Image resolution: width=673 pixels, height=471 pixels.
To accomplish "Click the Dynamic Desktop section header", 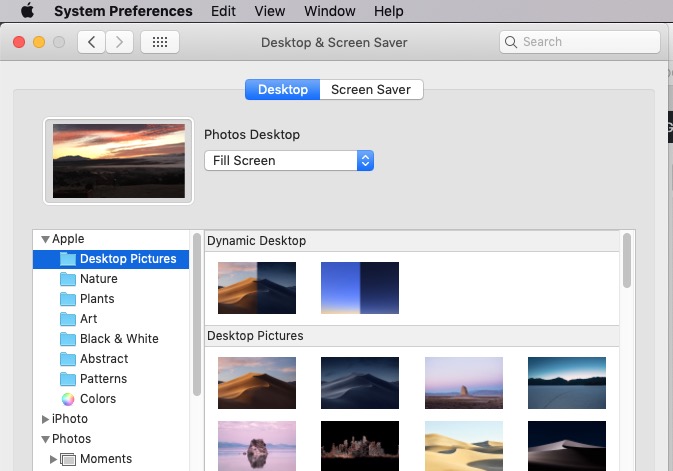I will coord(412,241).
